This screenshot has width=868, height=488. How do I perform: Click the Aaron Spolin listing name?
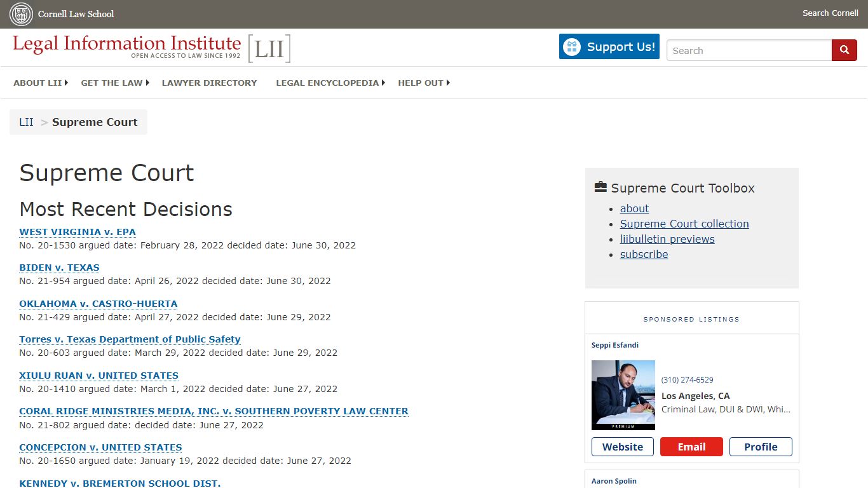click(614, 481)
